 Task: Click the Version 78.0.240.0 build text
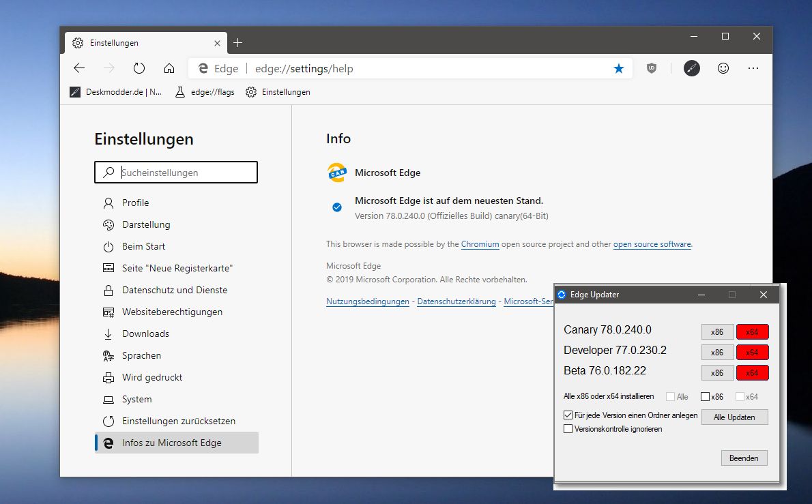pyautogui.click(x=452, y=216)
